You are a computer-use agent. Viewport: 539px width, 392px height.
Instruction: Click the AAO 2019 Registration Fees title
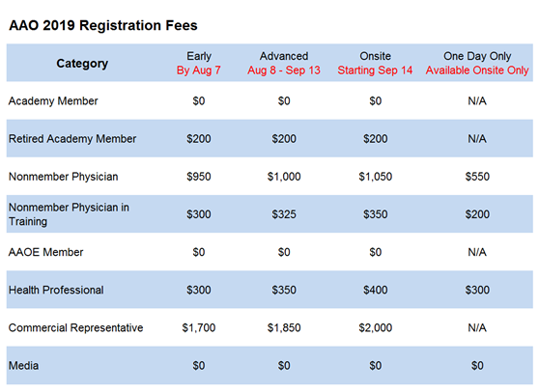tap(103, 25)
